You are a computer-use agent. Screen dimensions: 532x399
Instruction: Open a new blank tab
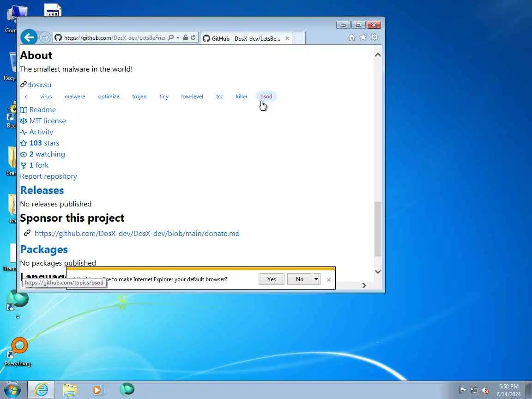coord(299,38)
